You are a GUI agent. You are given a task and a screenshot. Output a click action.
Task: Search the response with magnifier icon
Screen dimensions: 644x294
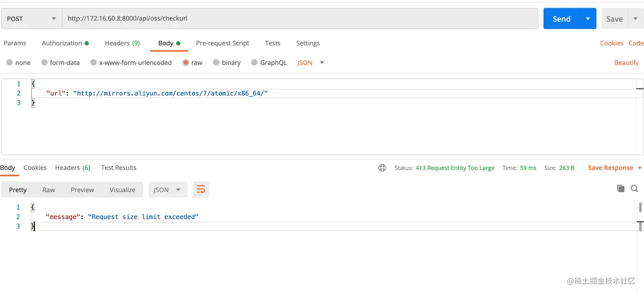(635, 188)
